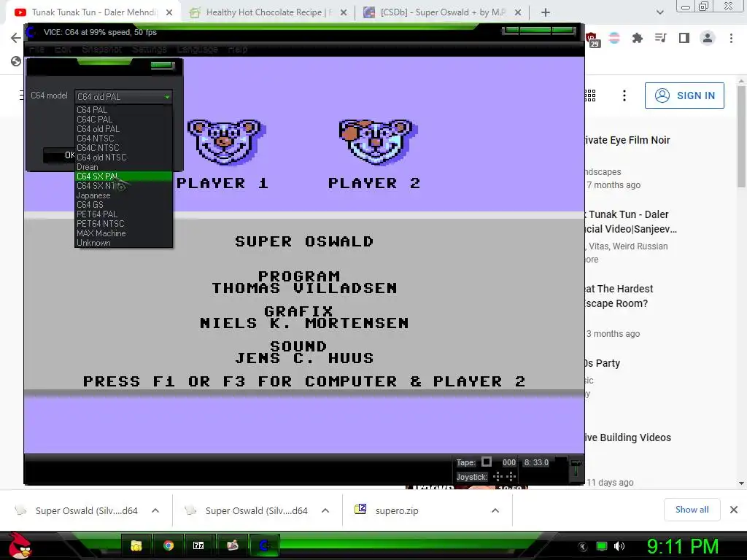Open Private Eye Film Noir video suggestion
Screen dimensions: 747x560
point(627,140)
